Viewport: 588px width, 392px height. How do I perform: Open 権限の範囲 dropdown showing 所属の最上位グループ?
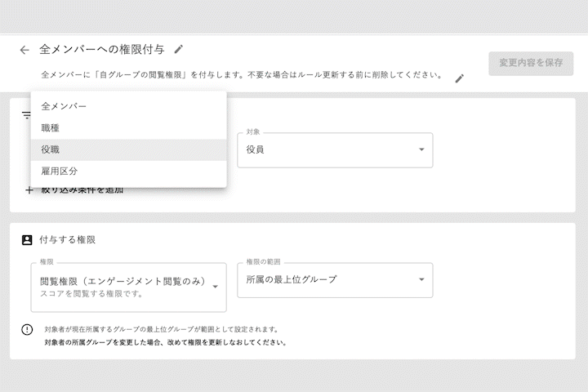point(335,280)
